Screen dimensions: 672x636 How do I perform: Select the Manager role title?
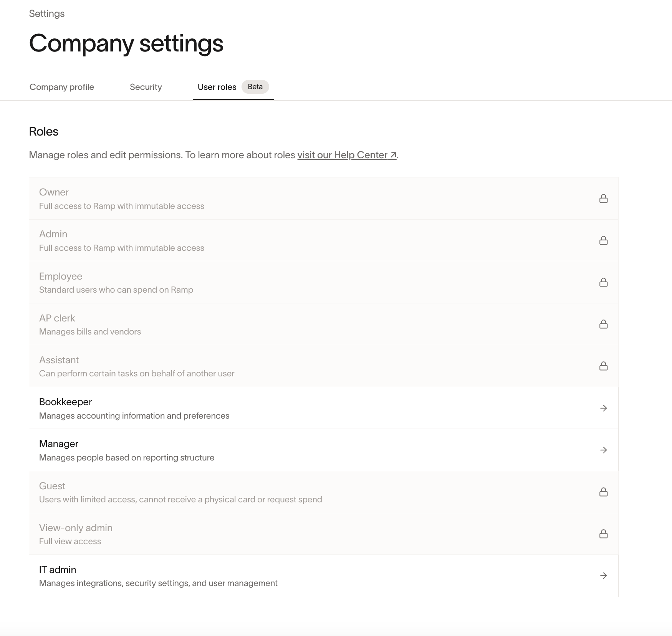[x=59, y=444]
